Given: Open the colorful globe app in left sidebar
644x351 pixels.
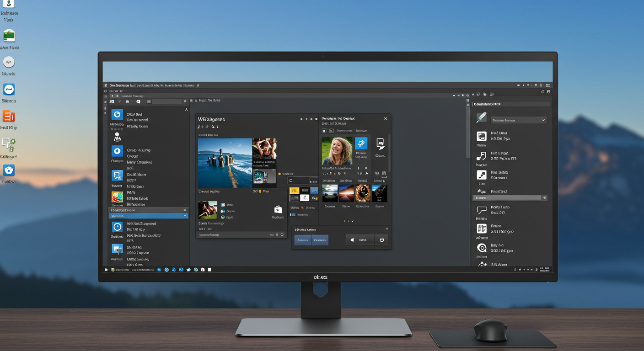Looking at the screenshot, I should tap(118, 197).
